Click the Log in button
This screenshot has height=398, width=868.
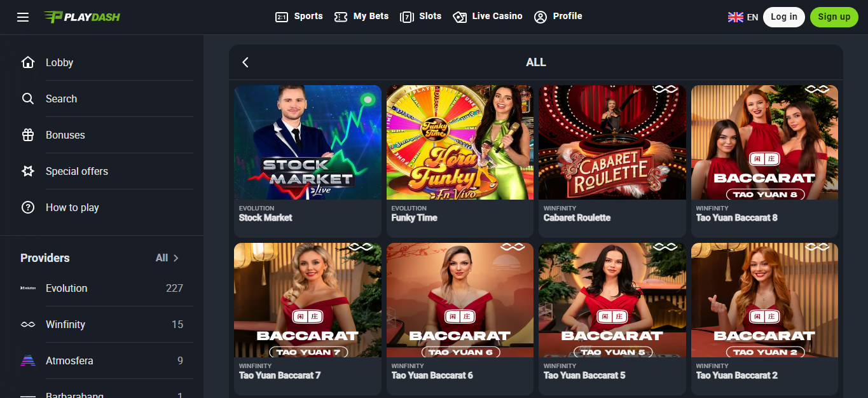coord(784,17)
